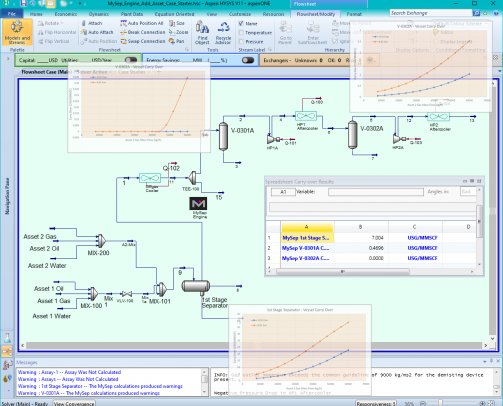Switch to the Equation Oriented tab

(174, 14)
